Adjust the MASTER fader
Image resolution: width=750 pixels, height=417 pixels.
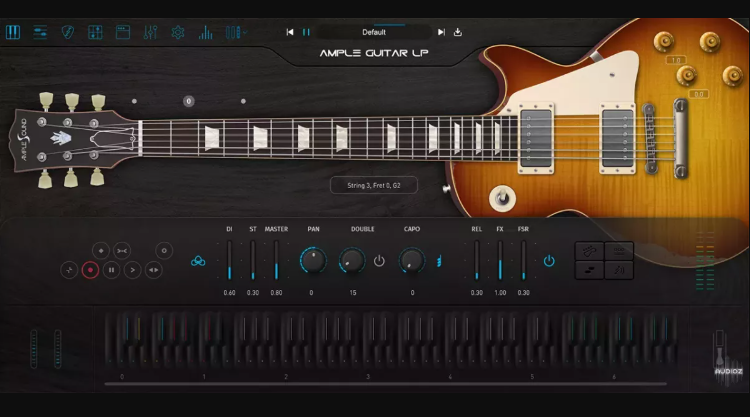[x=276, y=261]
